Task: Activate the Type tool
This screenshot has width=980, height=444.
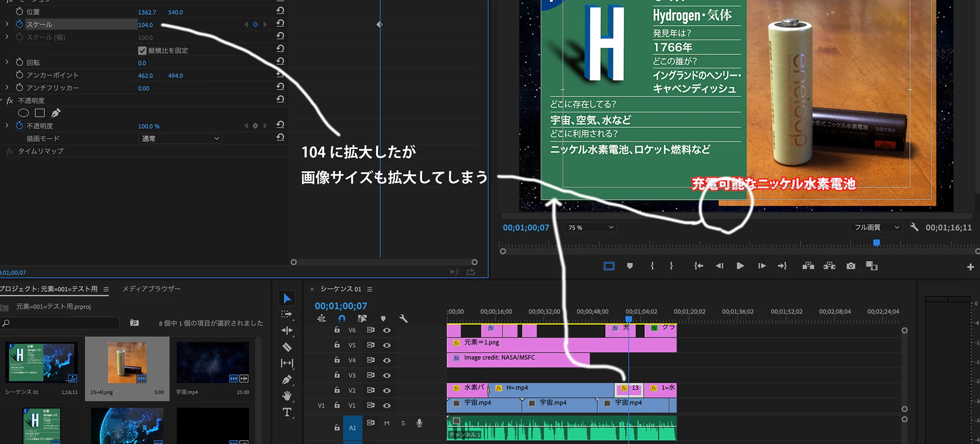Action: pyautogui.click(x=287, y=412)
